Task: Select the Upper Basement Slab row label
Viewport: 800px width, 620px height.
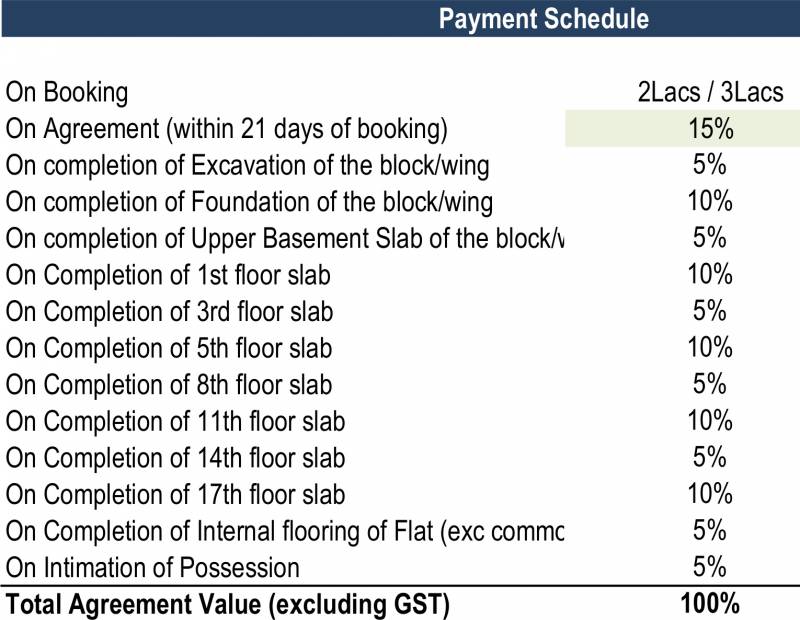Action: 284,239
